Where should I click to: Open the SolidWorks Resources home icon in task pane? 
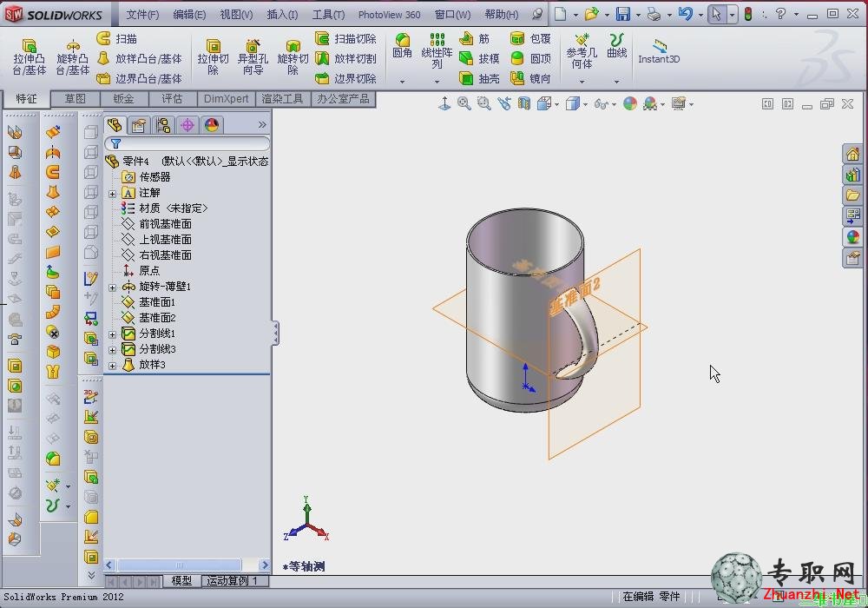852,154
